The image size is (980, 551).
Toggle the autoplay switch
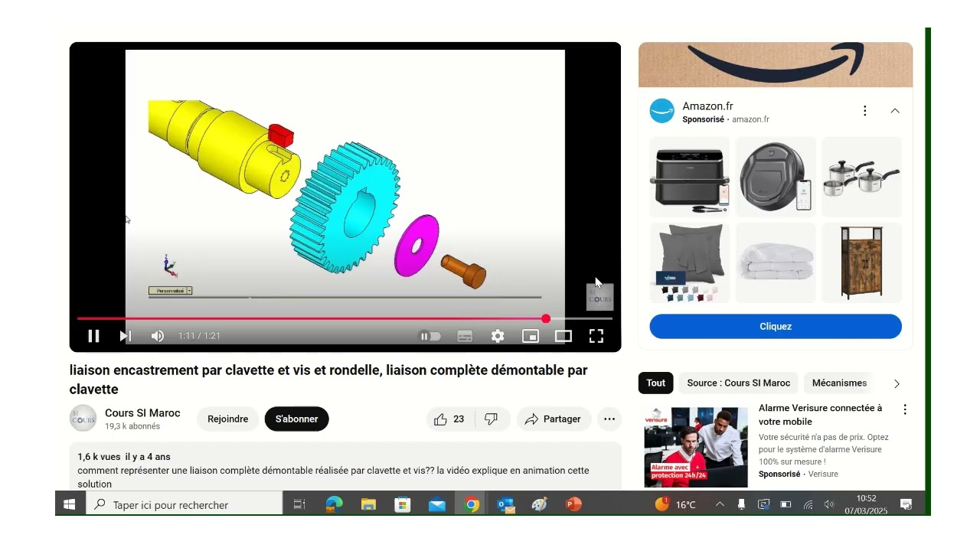point(430,336)
